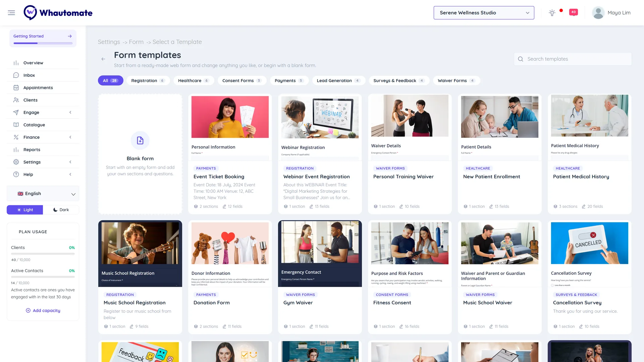Click the Blank form document icon
This screenshot has width=644, height=362.
tap(140, 140)
